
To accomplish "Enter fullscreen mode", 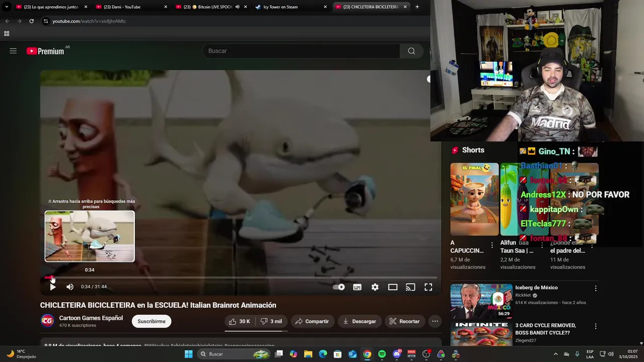I will click(x=428, y=287).
